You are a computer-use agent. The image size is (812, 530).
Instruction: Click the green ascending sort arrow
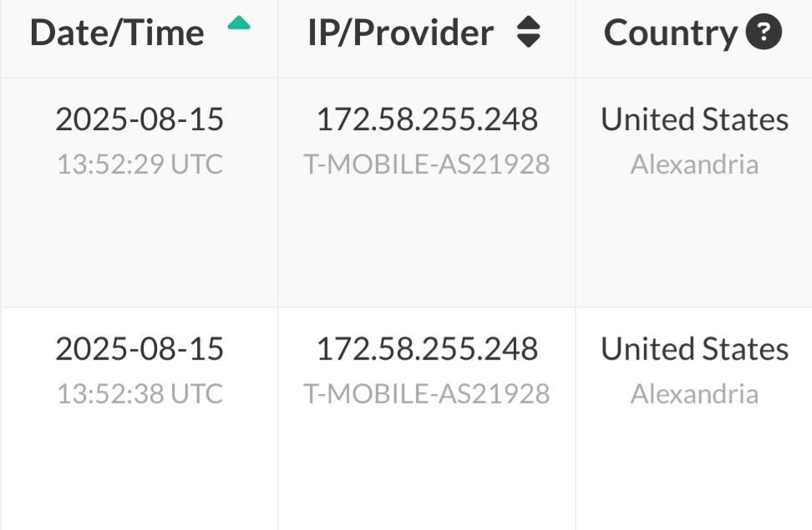(239, 24)
